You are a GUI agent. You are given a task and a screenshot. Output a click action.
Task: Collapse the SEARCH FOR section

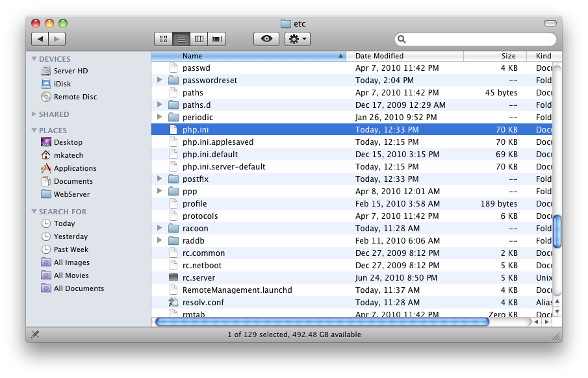pyautogui.click(x=34, y=212)
